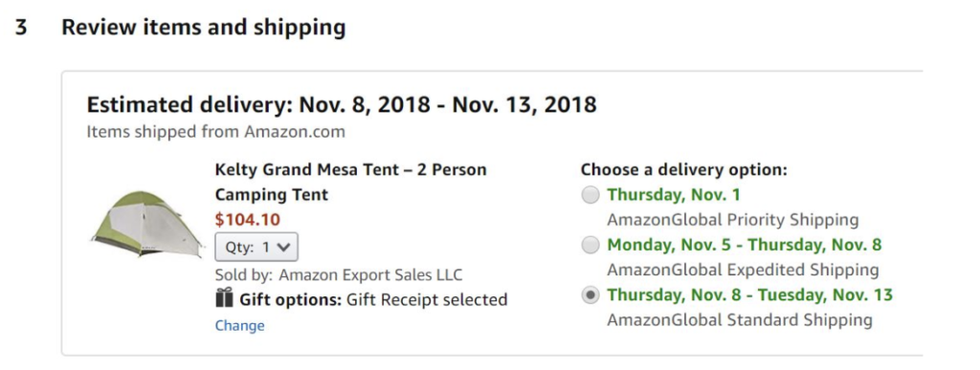Click the Change link under Gift options
Viewport: 980px width, 370px height.
[239, 326]
